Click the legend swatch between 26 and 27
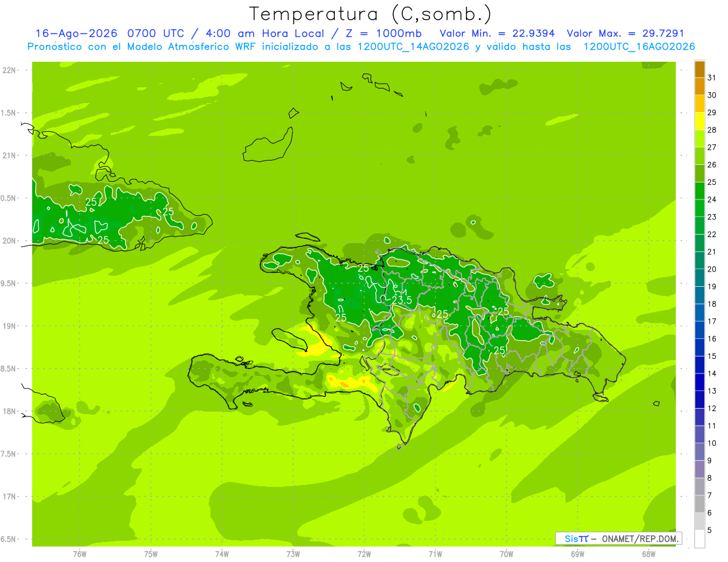The width and height of the screenshot is (728, 562). point(699,156)
